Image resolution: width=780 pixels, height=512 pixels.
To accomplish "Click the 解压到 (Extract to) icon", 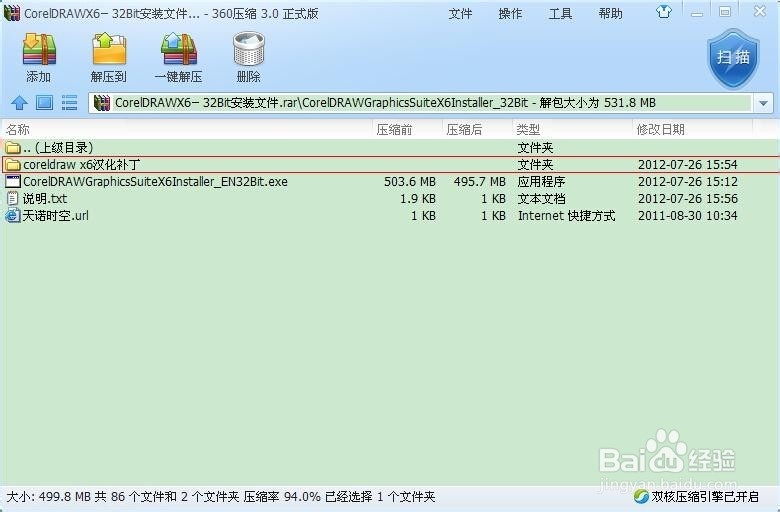I will click(x=109, y=49).
